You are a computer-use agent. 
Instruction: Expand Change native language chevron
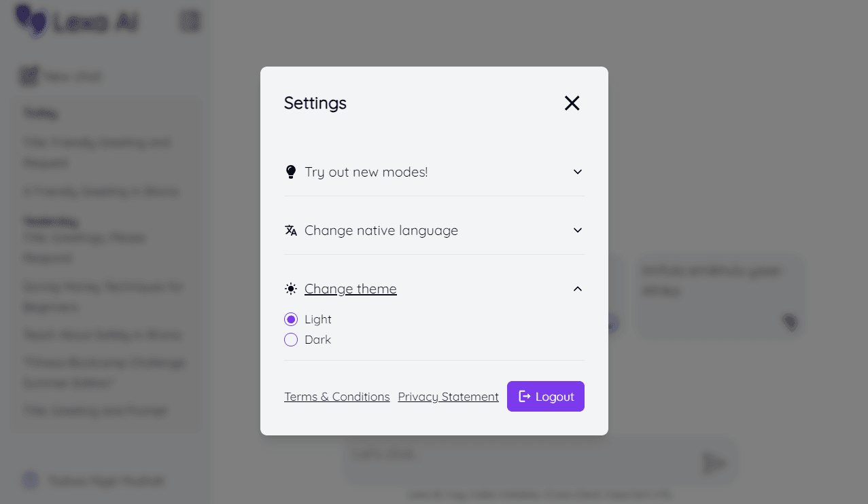[x=578, y=230]
